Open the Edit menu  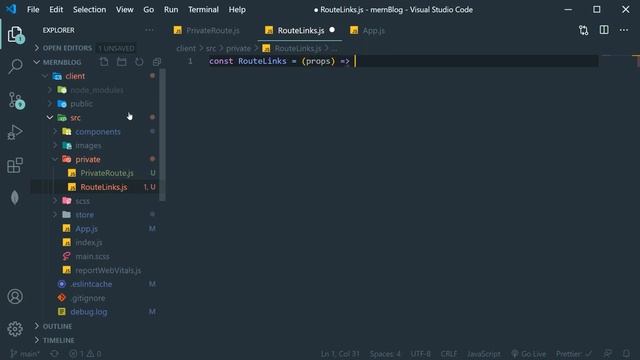56,9
